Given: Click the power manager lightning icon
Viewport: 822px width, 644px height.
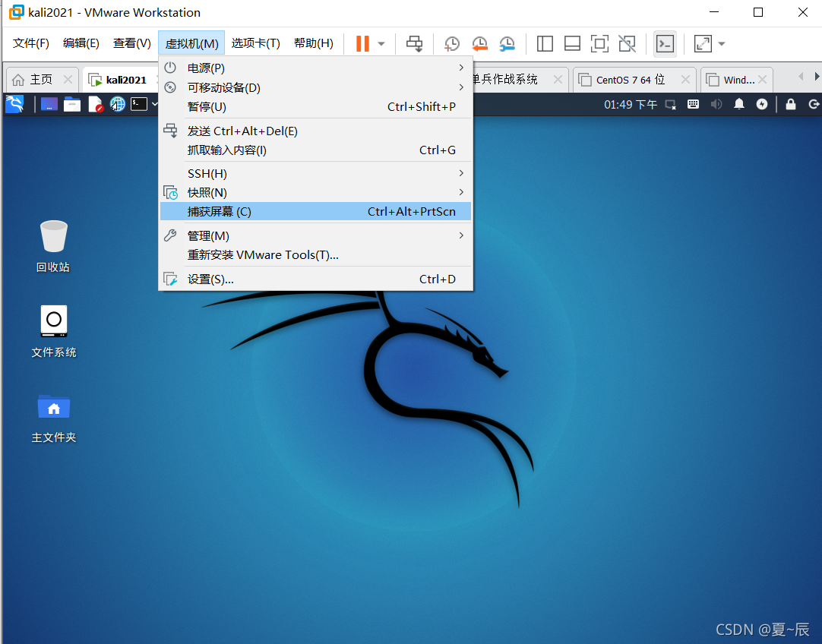Looking at the screenshot, I should (762, 104).
